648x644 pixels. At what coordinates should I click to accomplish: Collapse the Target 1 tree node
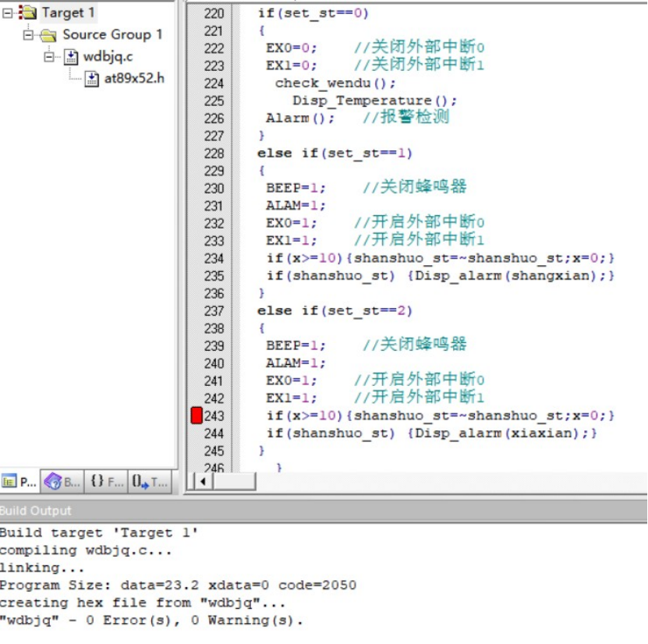click(8, 13)
